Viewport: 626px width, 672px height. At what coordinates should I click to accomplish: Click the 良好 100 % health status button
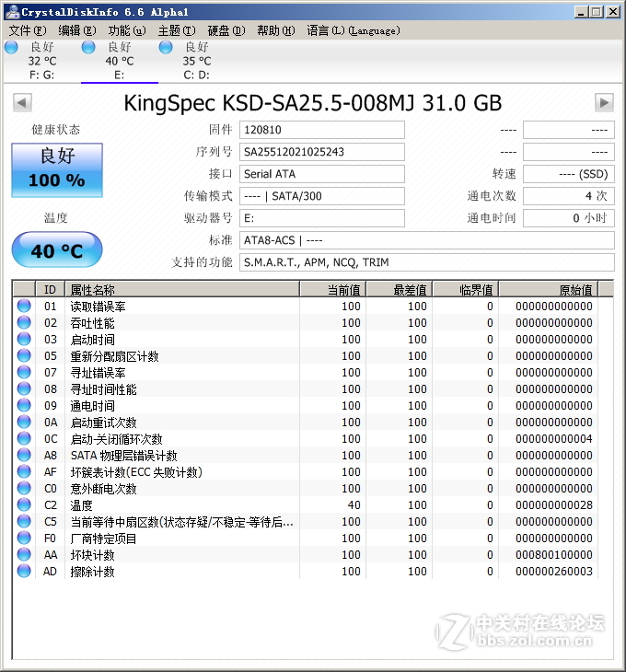[57, 169]
